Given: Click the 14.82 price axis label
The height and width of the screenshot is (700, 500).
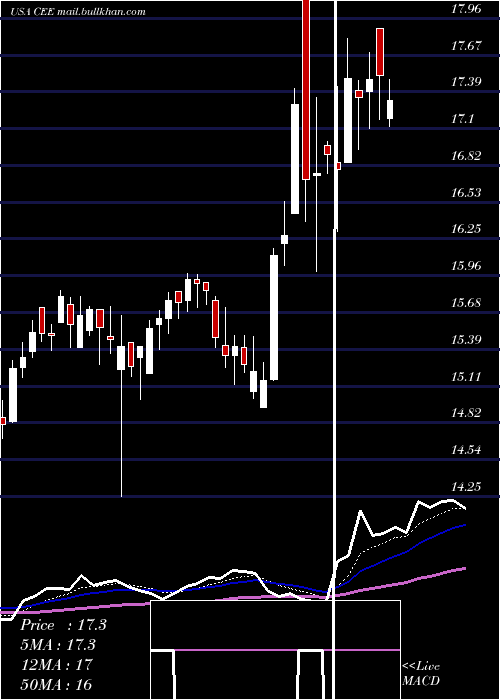Looking at the screenshot, I should coord(466,413).
